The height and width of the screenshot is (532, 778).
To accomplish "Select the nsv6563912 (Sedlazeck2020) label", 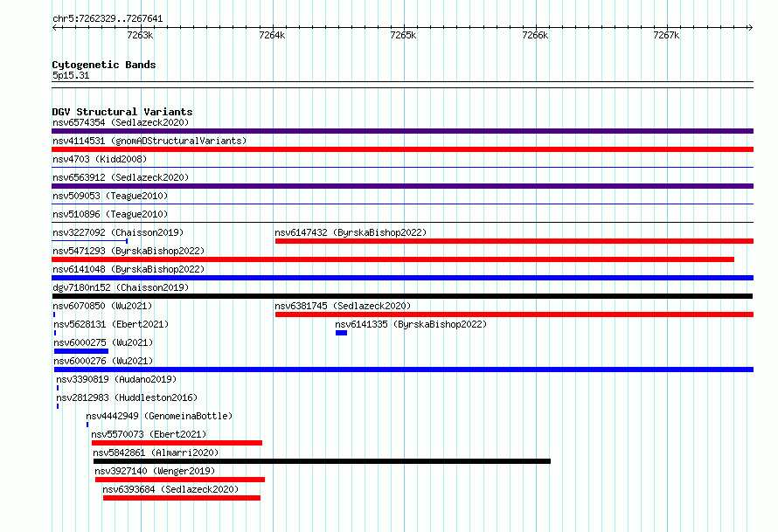I will pos(121,177).
